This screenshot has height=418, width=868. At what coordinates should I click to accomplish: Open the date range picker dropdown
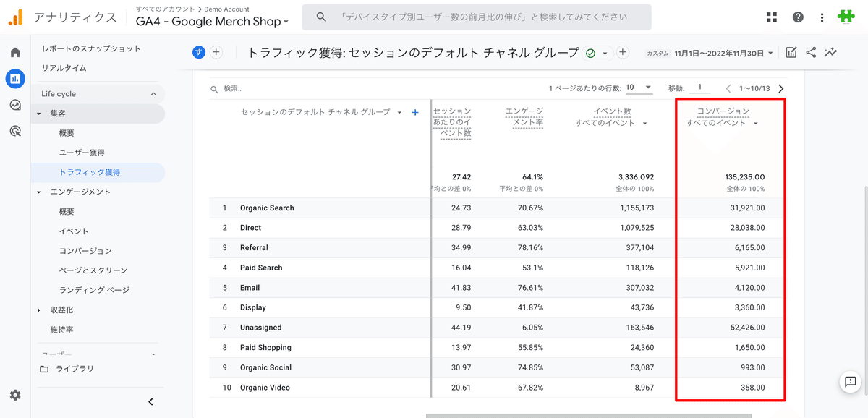pyautogui.click(x=723, y=53)
